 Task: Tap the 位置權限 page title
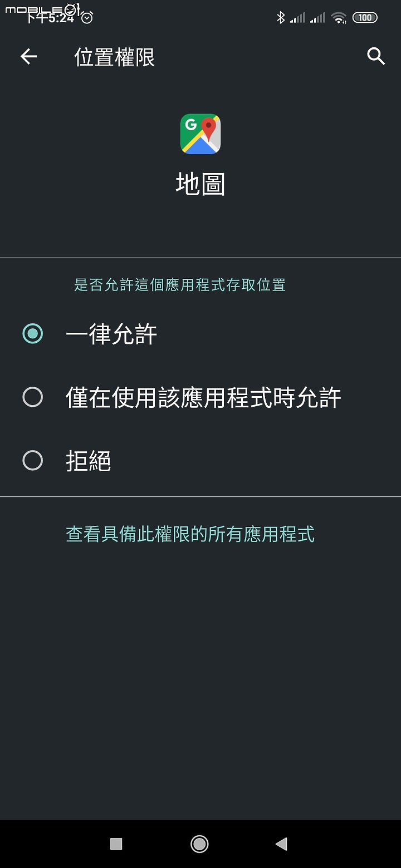click(x=114, y=57)
